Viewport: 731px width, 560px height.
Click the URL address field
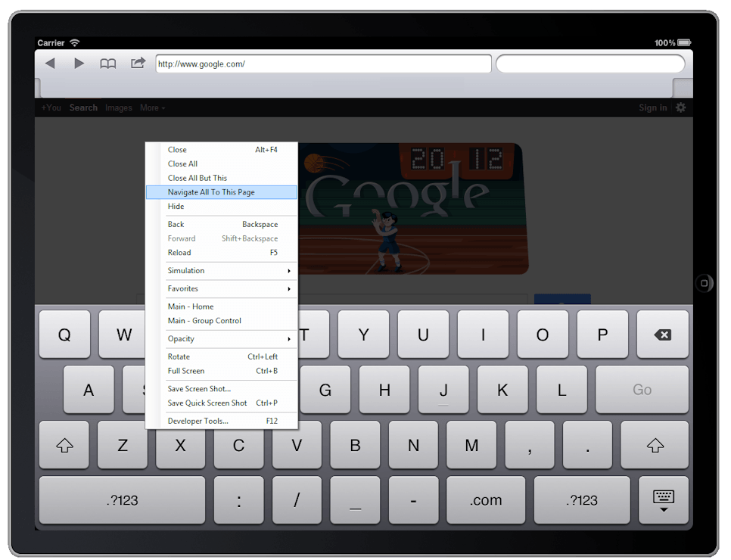tap(323, 64)
